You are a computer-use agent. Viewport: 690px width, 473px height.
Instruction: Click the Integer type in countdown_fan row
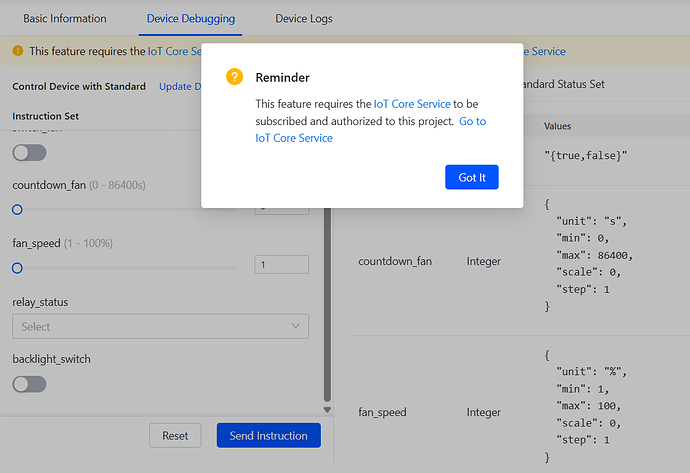coord(484,261)
